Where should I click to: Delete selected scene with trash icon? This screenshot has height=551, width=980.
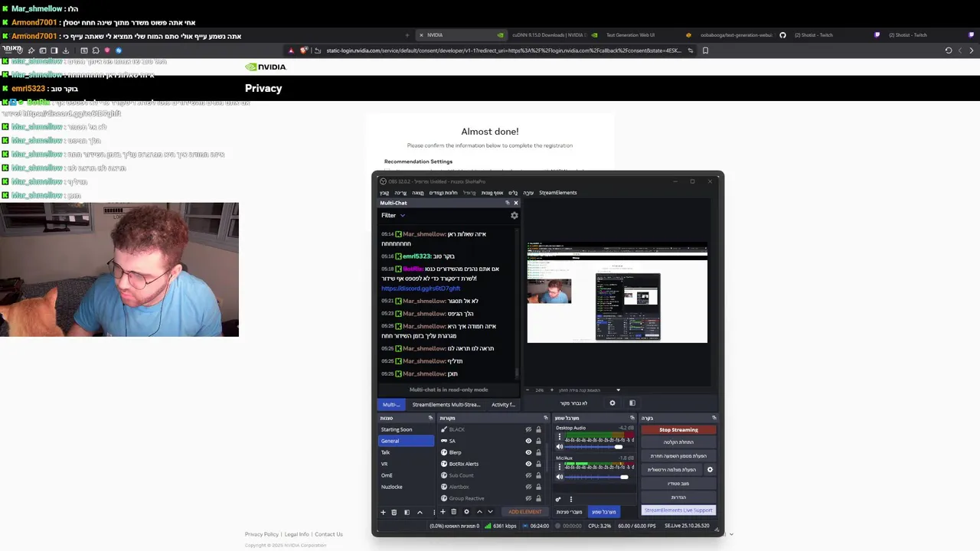tap(394, 512)
